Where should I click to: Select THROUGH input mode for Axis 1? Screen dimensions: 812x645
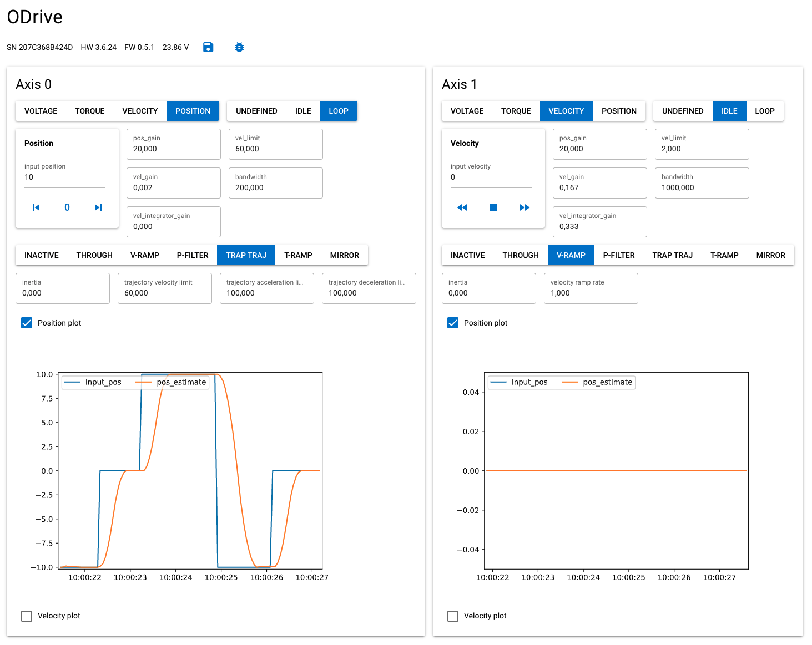[x=521, y=255]
